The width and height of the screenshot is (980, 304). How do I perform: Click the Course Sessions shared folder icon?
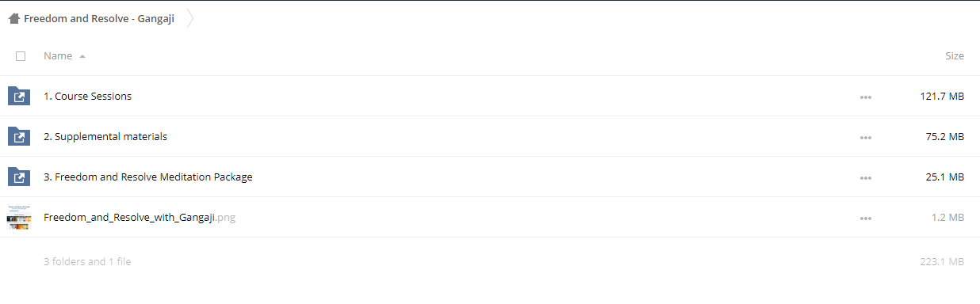pyautogui.click(x=19, y=97)
